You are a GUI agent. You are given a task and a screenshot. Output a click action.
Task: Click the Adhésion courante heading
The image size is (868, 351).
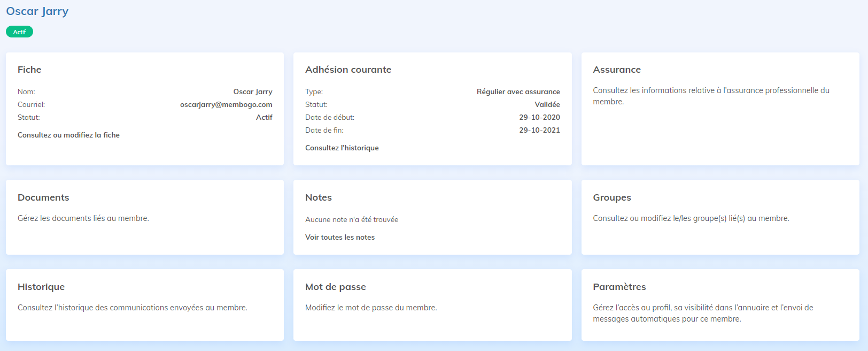(348, 70)
